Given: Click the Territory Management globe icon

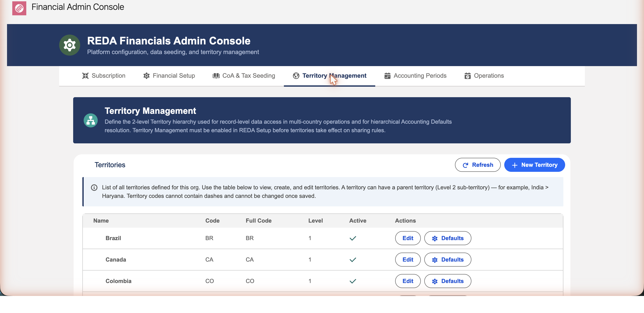Looking at the screenshot, I should [296, 76].
